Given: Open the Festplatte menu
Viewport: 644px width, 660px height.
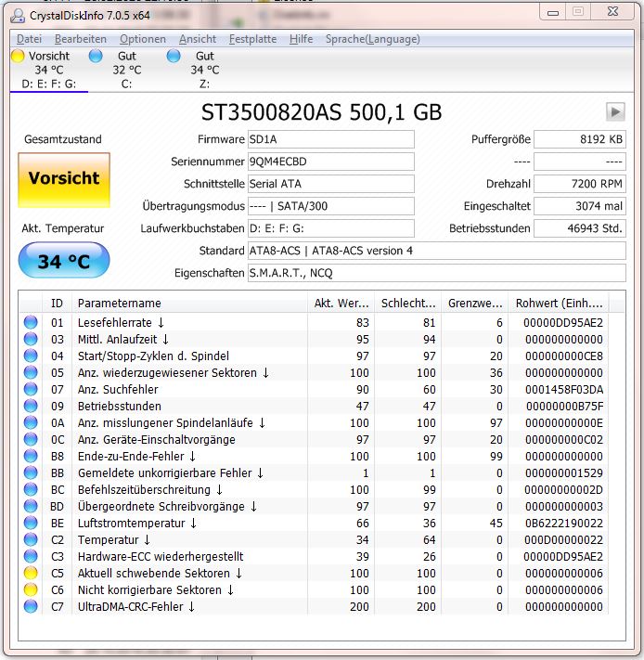Looking at the screenshot, I should (252, 39).
